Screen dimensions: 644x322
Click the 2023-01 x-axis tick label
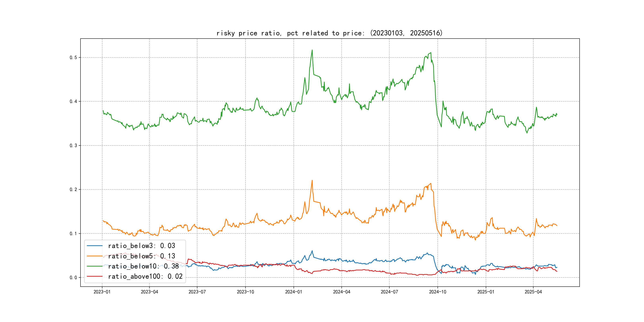click(x=102, y=292)
